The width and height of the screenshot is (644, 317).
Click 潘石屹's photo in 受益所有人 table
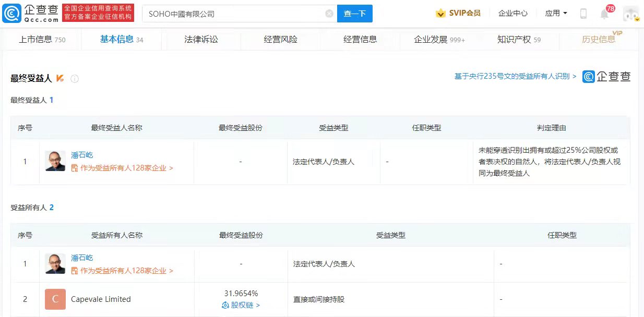55,264
